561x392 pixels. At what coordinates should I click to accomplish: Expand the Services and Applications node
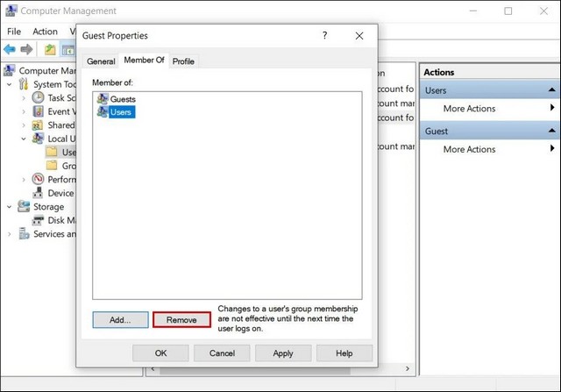coord(10,234)
